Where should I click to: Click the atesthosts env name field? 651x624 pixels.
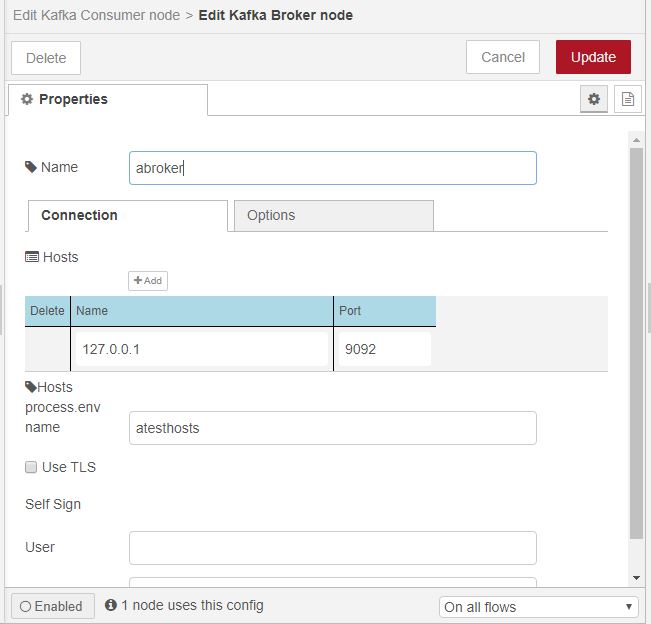click(x=333, y=428)
